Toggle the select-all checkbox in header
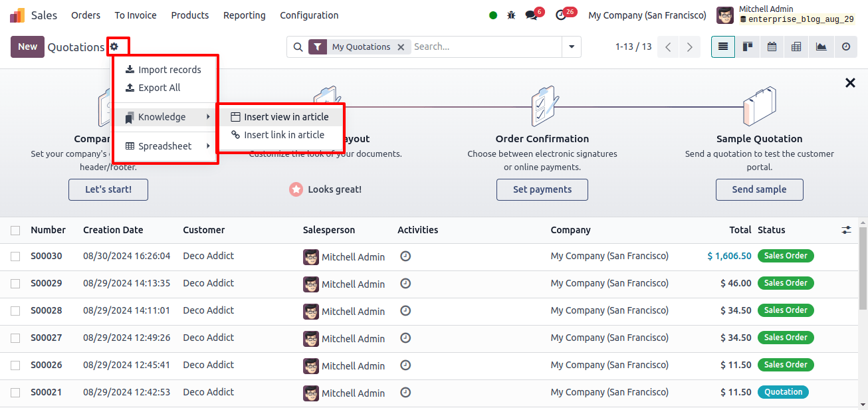Screen dimensions: 868x410 (x=15, y=231)
